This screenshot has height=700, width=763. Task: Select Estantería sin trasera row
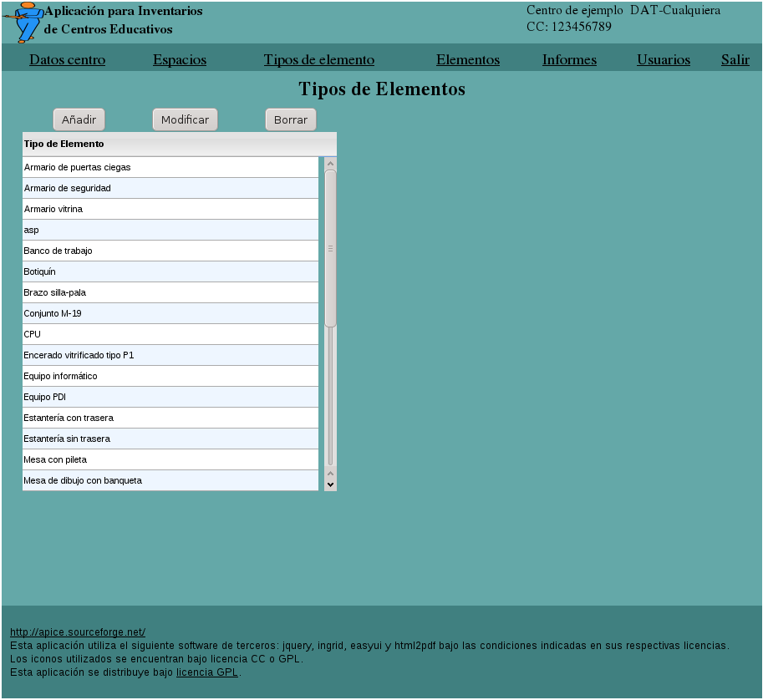click(x=170, y=439)
